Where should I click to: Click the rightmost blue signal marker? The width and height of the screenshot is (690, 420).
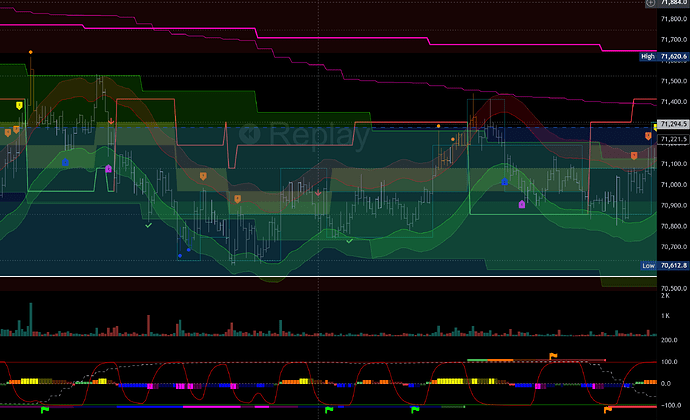tap(505, 182)
